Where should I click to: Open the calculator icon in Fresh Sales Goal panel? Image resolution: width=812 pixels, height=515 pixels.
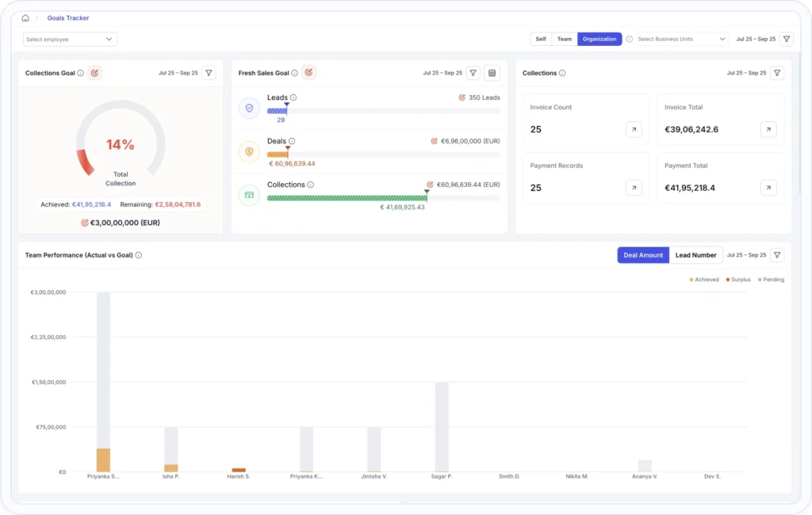coord(491,72)
